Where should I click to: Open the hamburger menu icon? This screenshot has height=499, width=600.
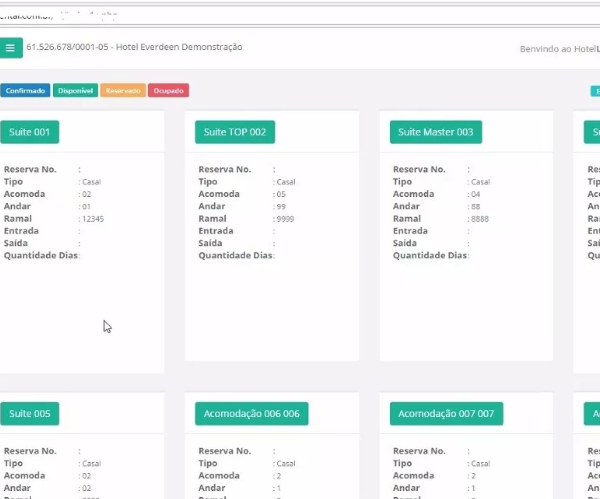point(11,48)
